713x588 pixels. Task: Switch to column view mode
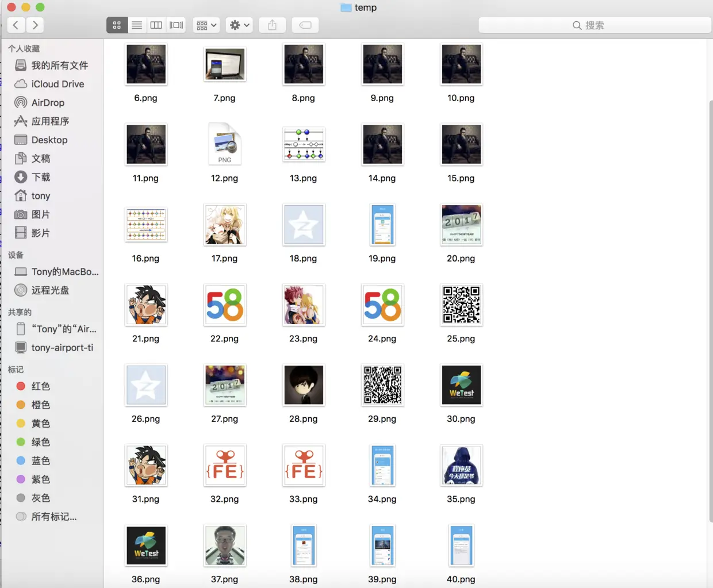[156, 25]
